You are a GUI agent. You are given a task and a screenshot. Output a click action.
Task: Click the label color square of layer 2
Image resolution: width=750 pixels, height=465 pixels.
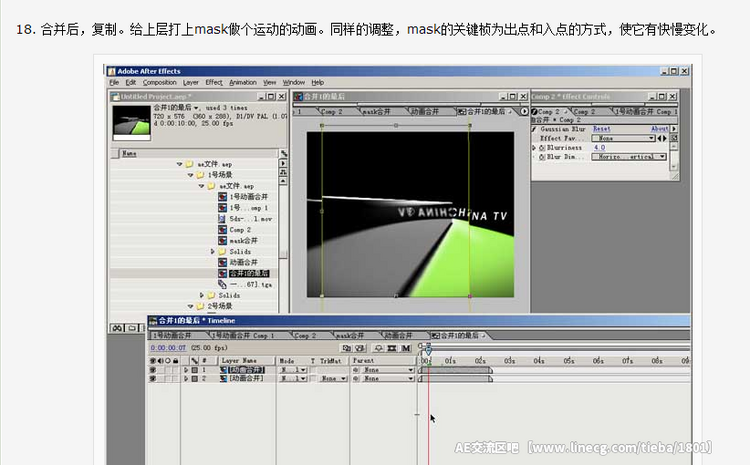(x=195, y=378)
